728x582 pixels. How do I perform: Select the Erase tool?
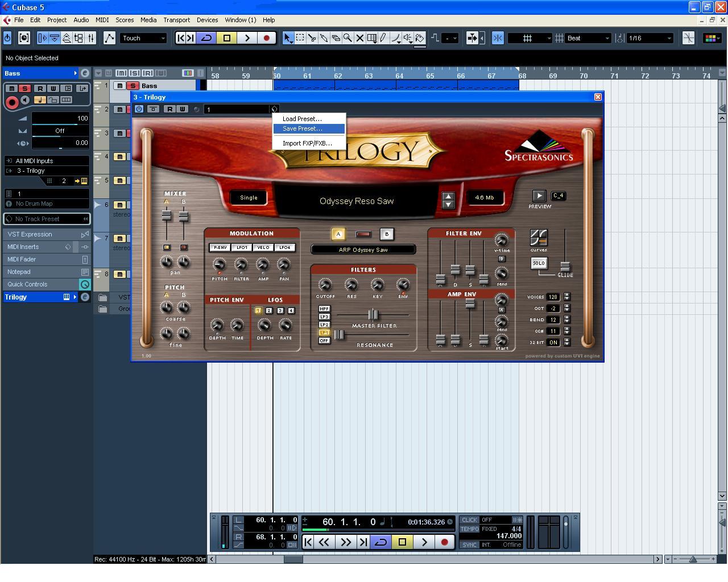coord(336,38)
